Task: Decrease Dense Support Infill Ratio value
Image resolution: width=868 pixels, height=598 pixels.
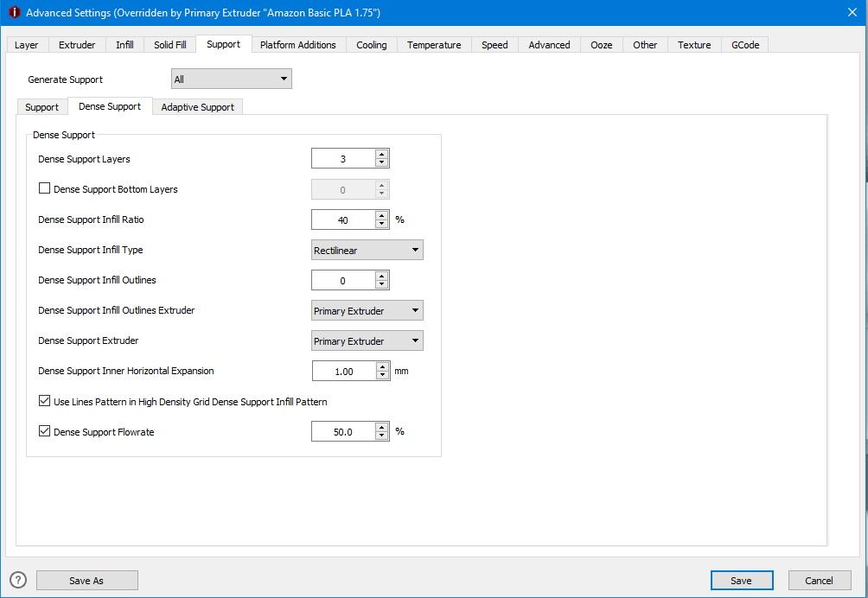Action: 382,224
